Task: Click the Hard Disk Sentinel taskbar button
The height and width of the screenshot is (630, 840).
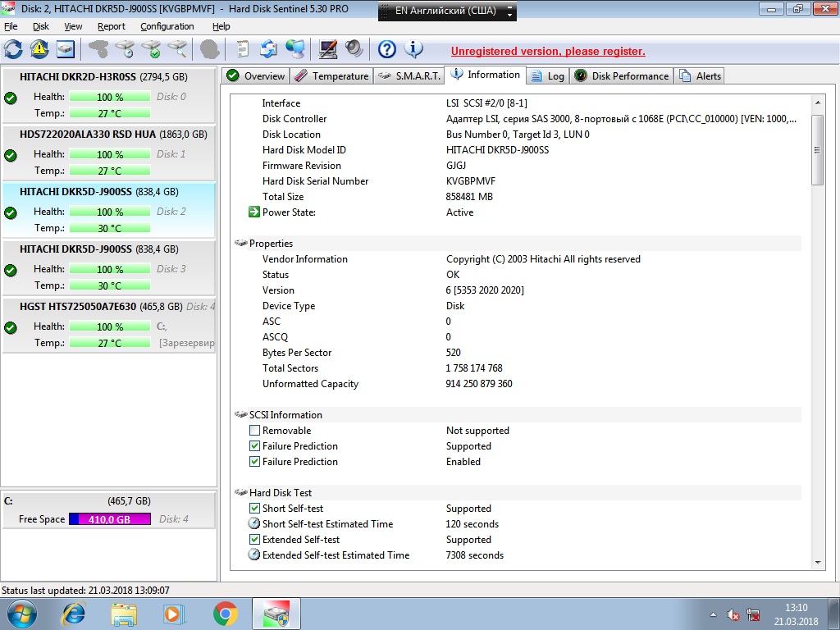Action: click(276, 614)
